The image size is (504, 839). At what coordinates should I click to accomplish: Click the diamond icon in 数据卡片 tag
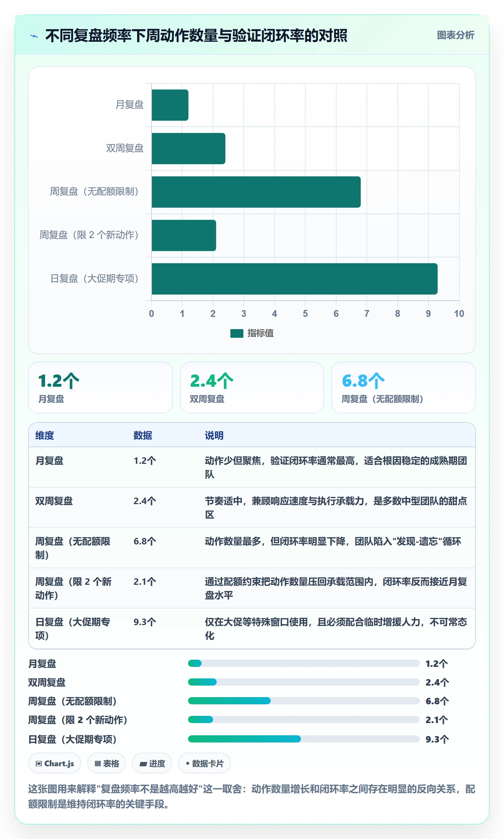pos(188,763)
